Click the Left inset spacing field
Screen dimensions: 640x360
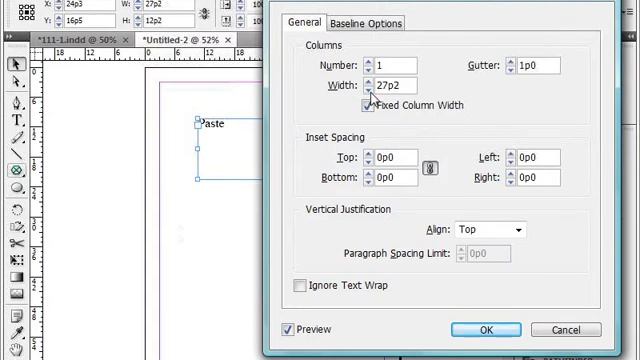(x=538, y=158)
